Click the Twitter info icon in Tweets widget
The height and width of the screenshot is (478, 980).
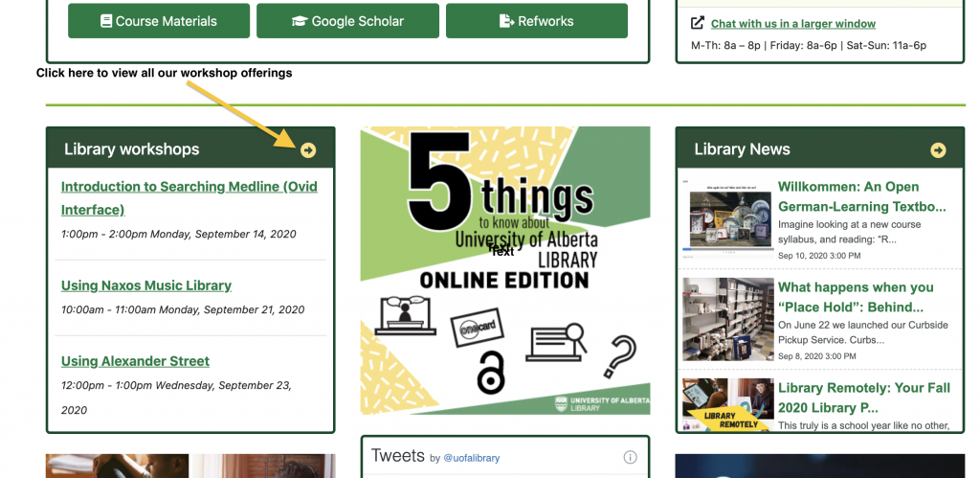[630, 457]
